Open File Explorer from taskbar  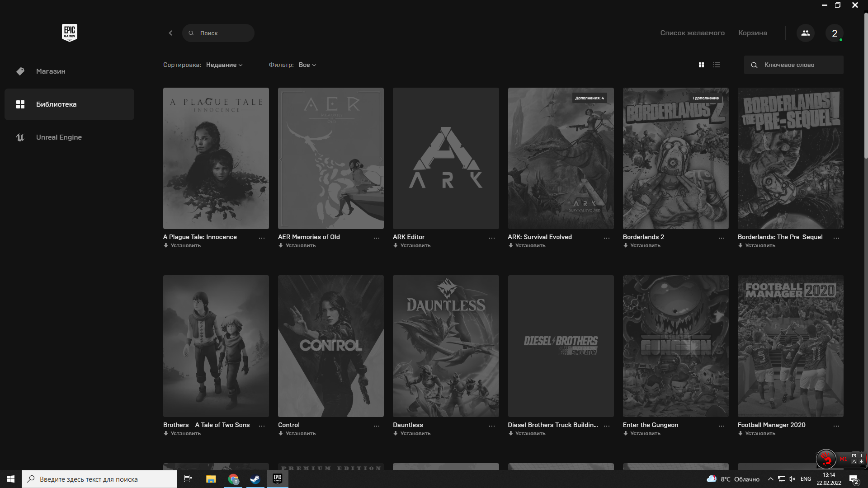point(211,479)
